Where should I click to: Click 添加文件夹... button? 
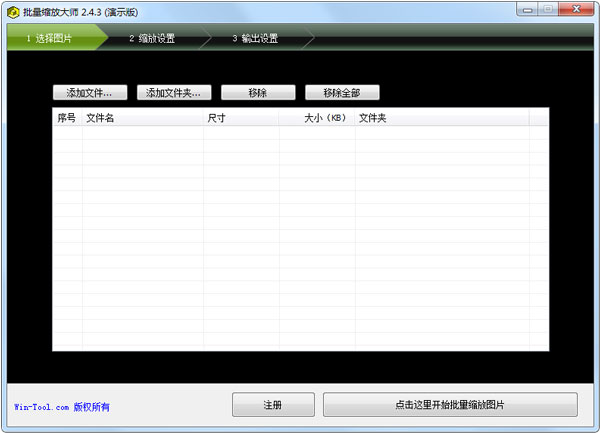(x=174, y=93)
